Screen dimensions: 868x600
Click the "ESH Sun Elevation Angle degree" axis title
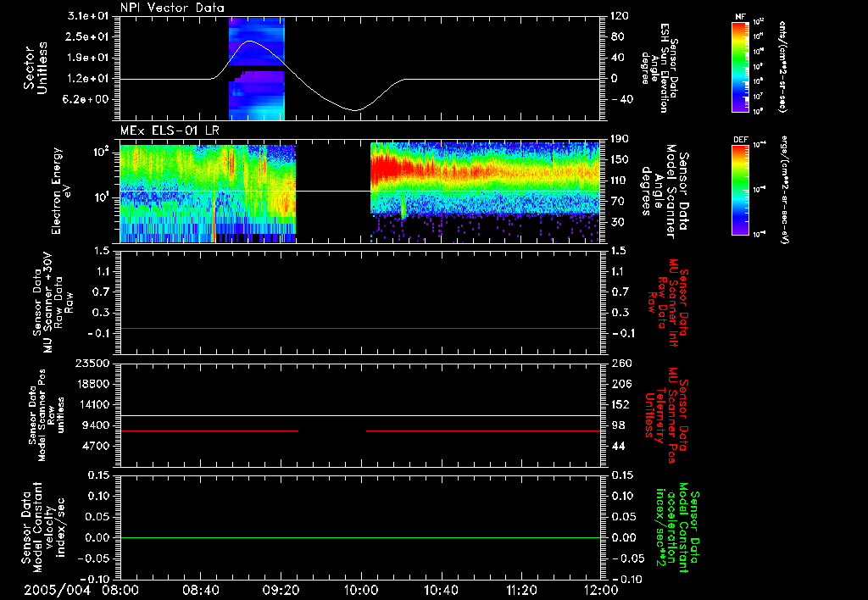[659, 68]
